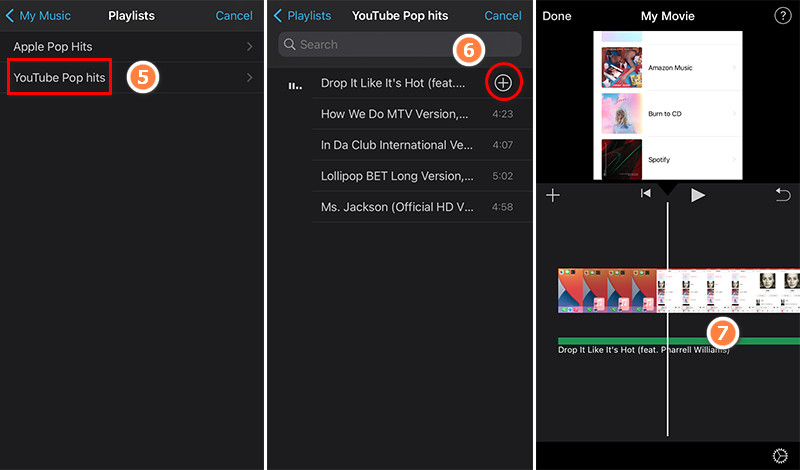The image size is (800, 470).
Task: Go back to Playlists
Action: coord(303,16)
